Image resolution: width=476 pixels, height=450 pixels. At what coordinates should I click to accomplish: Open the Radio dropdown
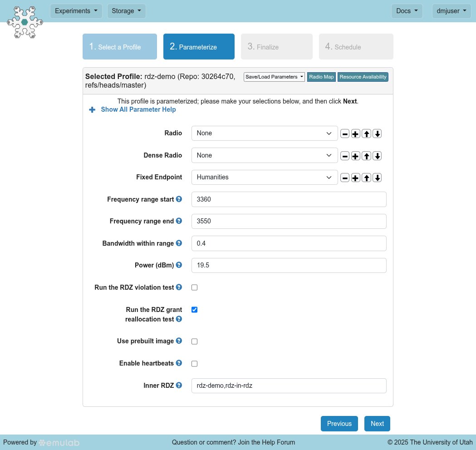[x=265, y=133]
